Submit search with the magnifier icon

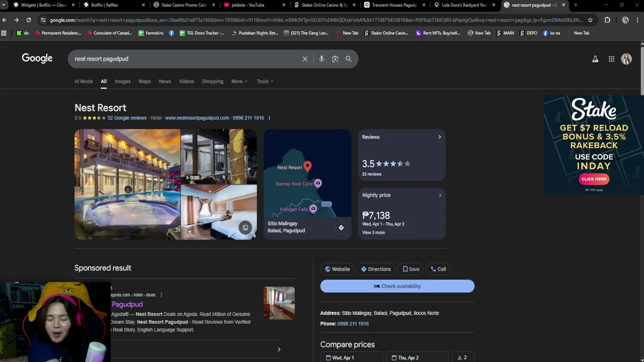348,59
